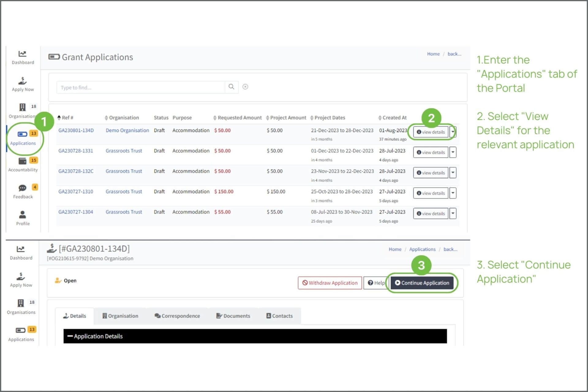Click the 15 badge on Accountability

pyautogui.click(x=34, y=160)
